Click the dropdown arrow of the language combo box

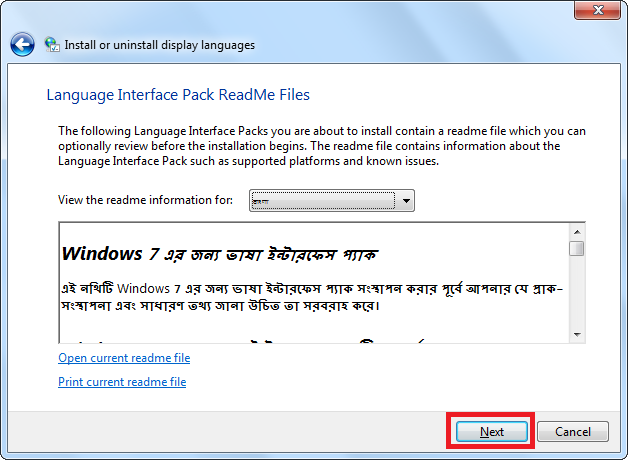click(406, 201)
